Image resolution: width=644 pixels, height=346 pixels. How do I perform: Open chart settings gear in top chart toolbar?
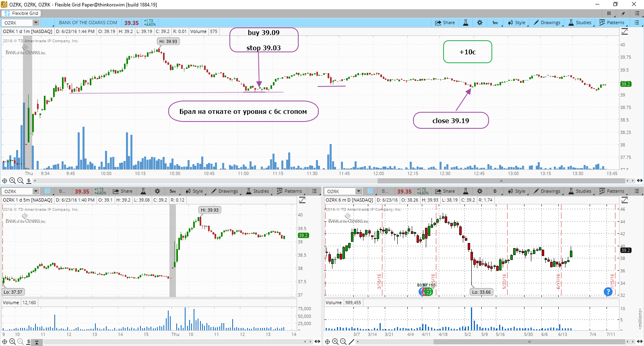[480, 23]
